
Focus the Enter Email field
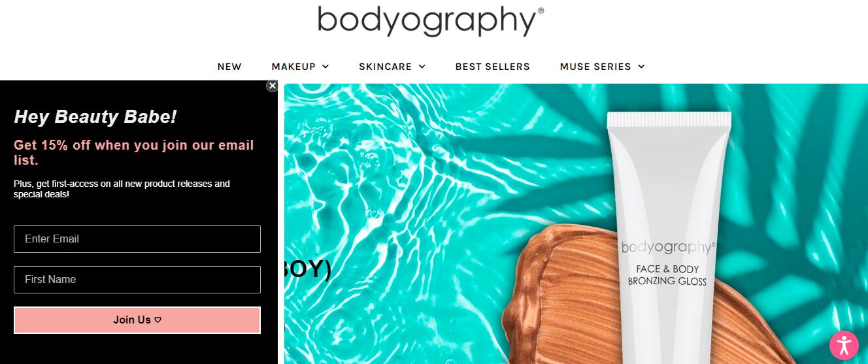pyautogui.click(x=137, y=239)
